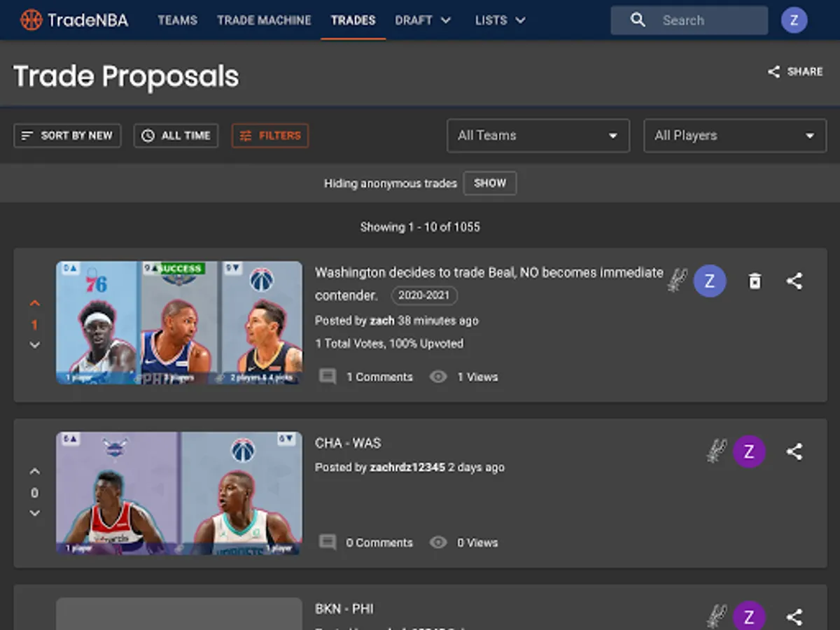Upvote the Washington Beal trade
Screen dimensions: 840x630
[34, 304]
